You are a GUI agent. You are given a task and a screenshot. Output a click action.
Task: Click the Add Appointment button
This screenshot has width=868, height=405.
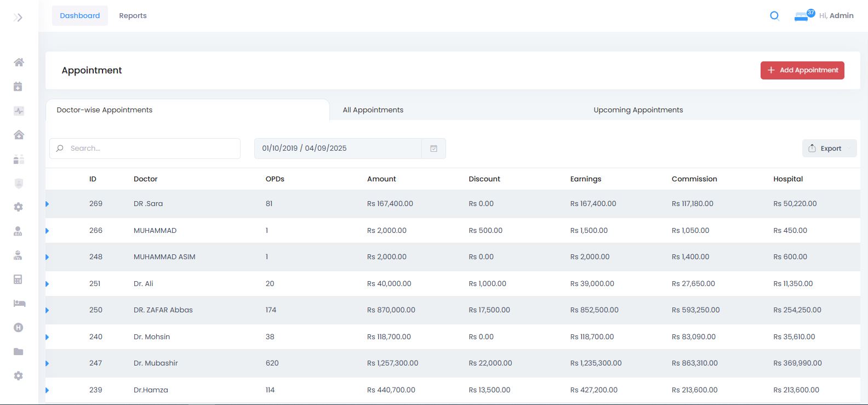pos(802,70)
